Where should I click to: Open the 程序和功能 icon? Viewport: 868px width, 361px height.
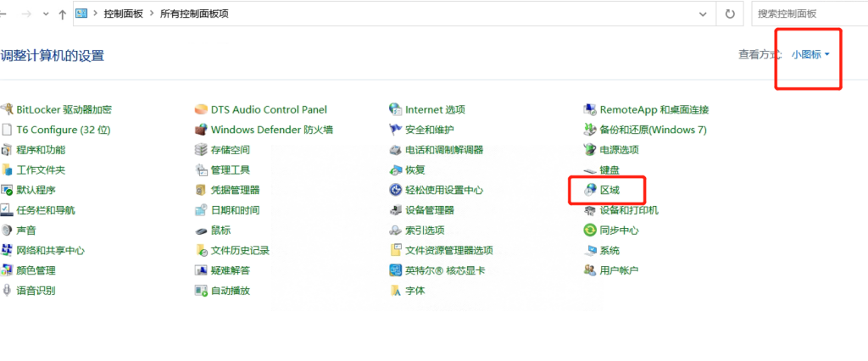pos(7,150)
